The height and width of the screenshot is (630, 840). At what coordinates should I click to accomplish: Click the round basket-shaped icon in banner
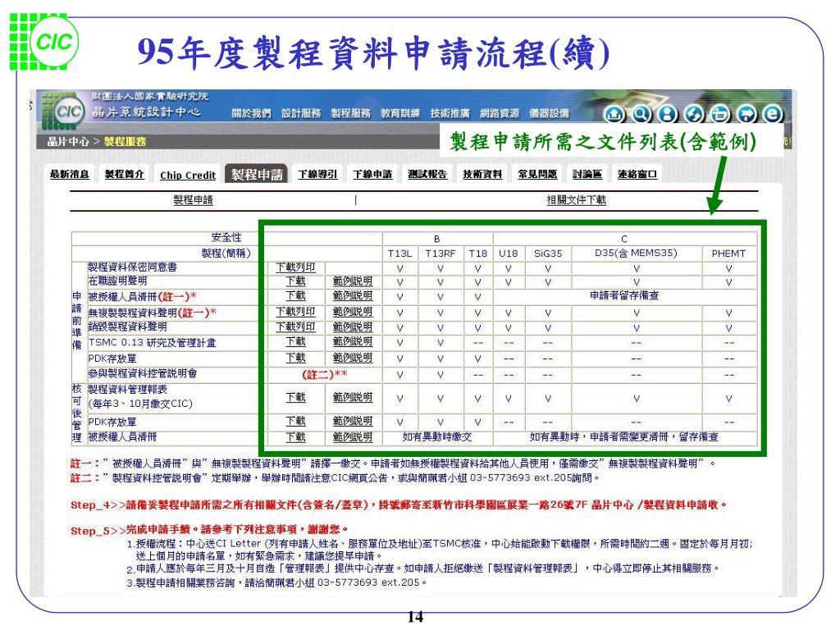pos(720,113)
